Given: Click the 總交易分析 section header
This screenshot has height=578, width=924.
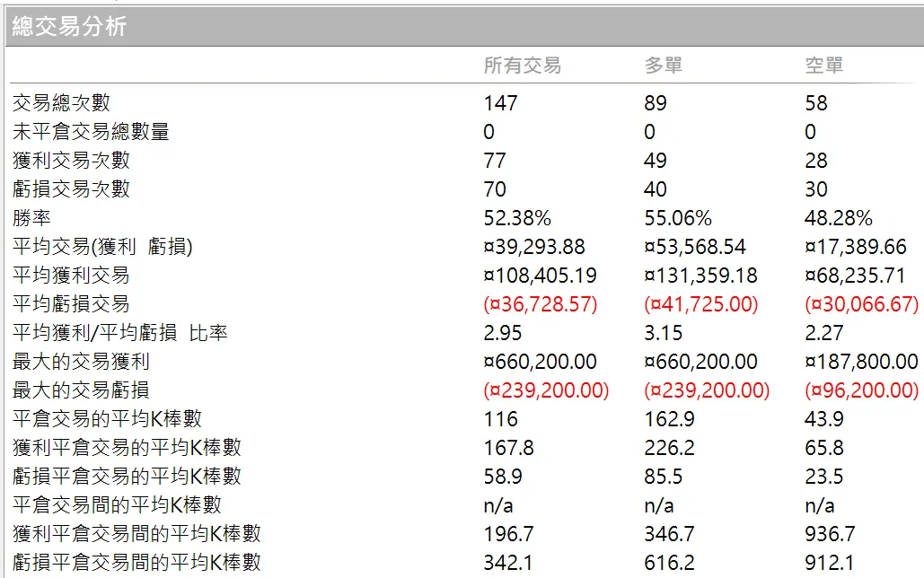Looking at the screenshot, I should [x=70, y=27].
